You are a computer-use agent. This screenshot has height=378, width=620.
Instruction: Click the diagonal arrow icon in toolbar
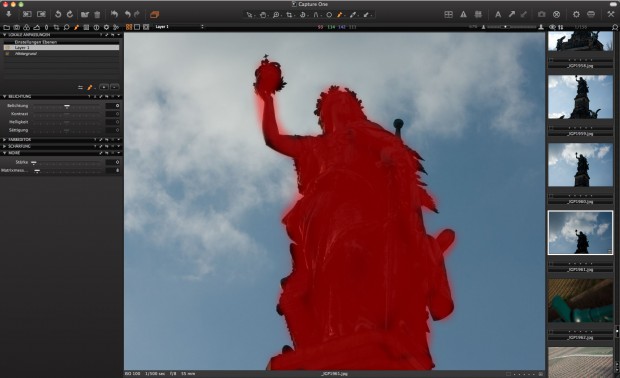[512, 15]
